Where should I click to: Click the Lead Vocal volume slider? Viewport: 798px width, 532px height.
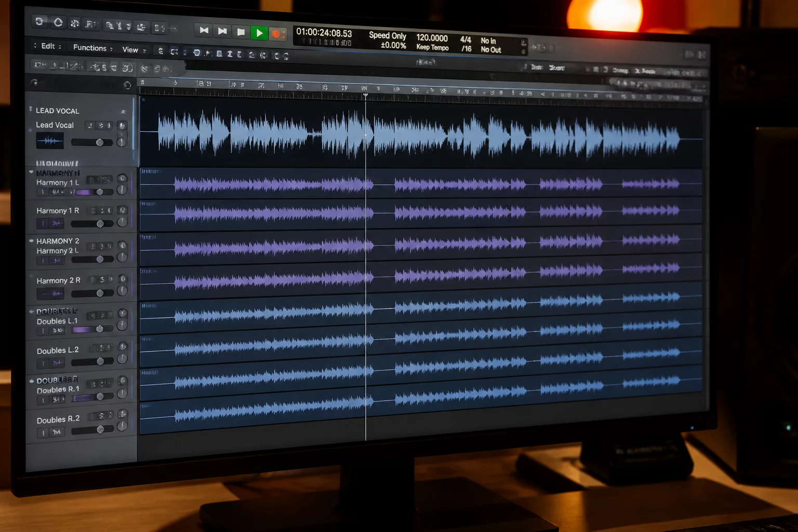point(92,142)
